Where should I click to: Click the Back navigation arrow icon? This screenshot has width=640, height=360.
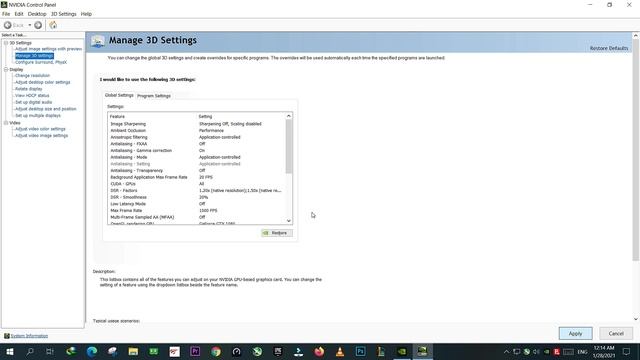[x=7, y=25]
